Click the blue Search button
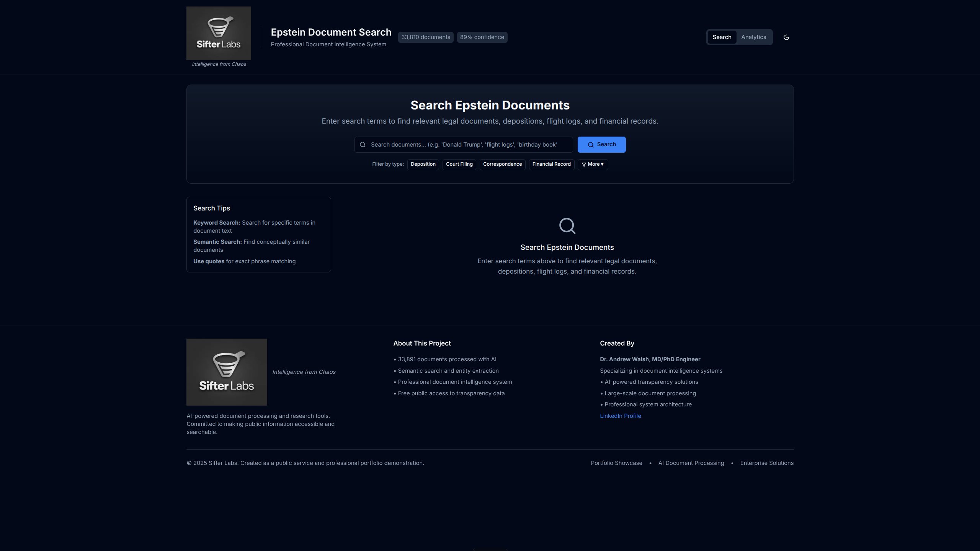980x551 pixels. click(601, 145)
